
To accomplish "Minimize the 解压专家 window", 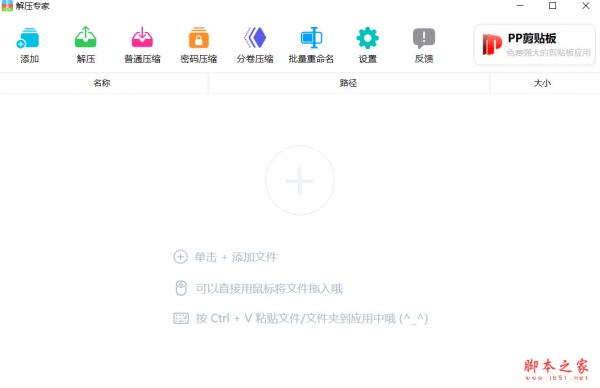I will coord(520,6).
